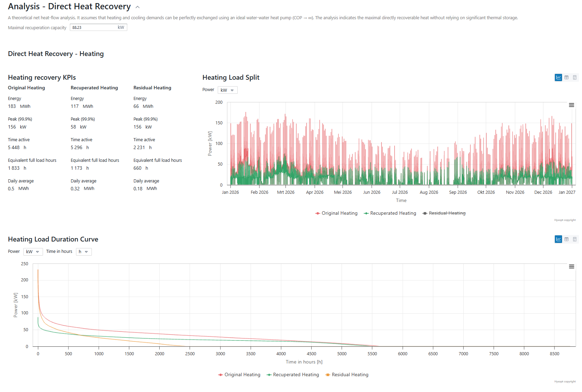Screen dimensions: 582x392
Task: Open the Time in hours unit dropdown
Action: (x=84, y=252)
